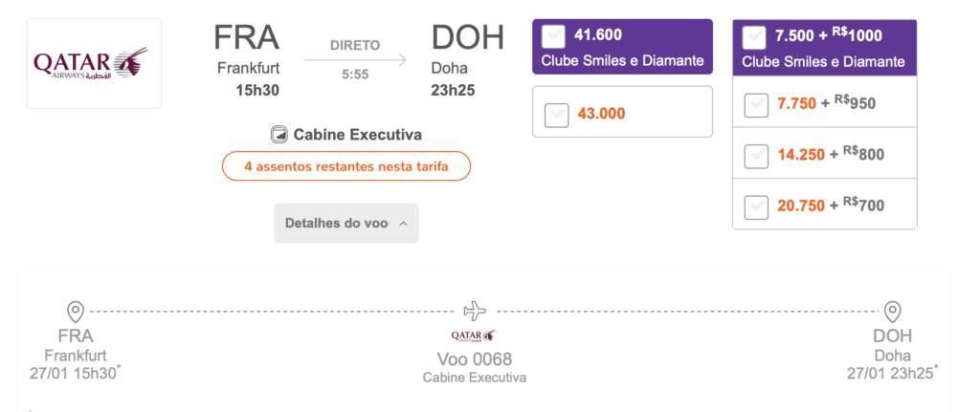The image size is (980, 412).
Task: Click the 4 assentos restantes badge
Action: click(346, 166)
